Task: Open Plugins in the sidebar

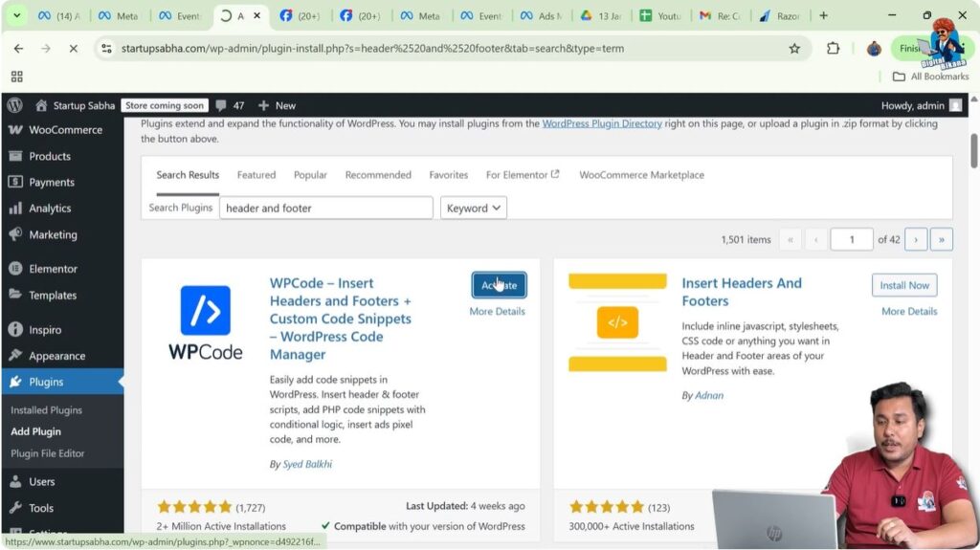Action: point(62,382)
